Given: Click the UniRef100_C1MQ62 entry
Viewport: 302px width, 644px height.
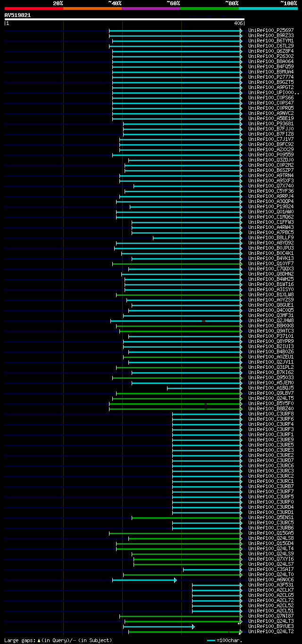Looking at the screenshot, I should [x=271, y=217].
